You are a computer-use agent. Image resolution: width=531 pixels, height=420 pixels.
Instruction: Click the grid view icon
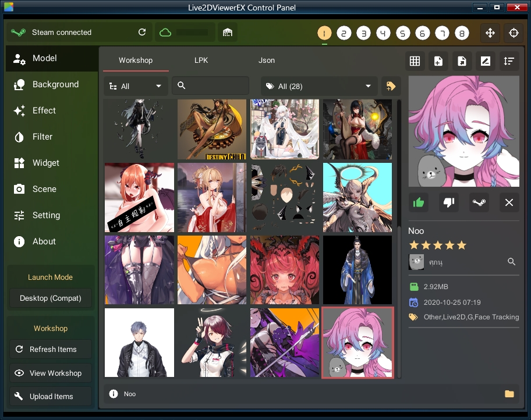(x=415, y=61)
